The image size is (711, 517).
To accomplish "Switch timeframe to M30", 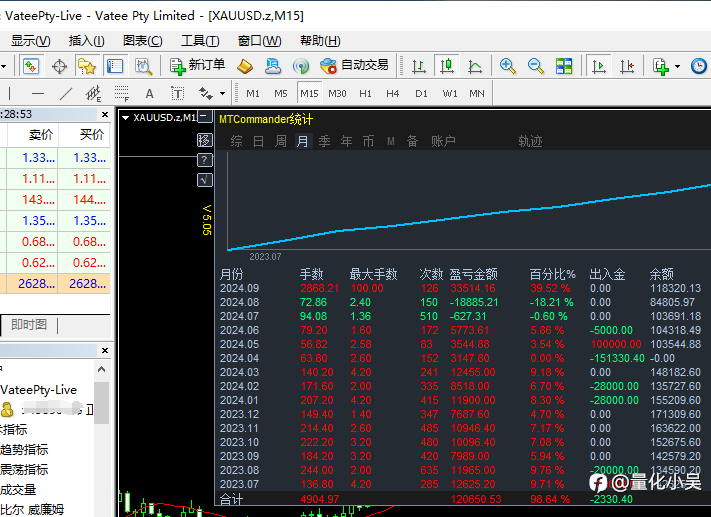I will pyautogui.click(x=337, y=94).
